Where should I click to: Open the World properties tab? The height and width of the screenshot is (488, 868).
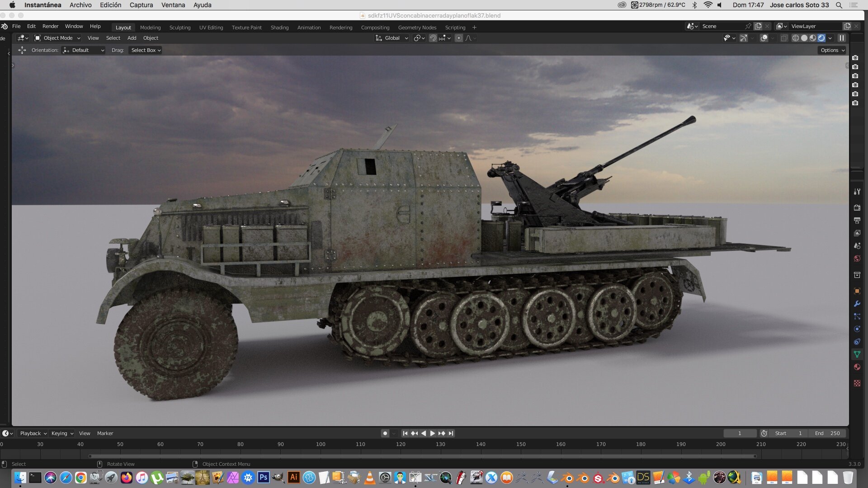pos(857,258)
